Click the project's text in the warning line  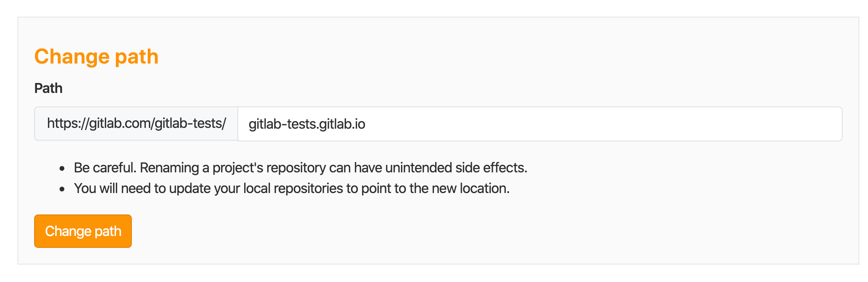tap(238, 168)
